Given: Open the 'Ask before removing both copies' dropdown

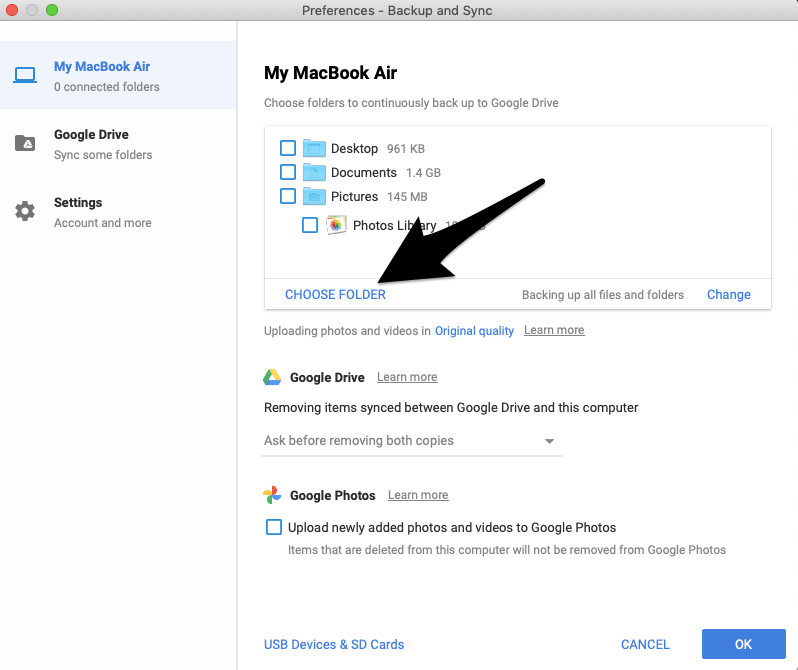Looking at the screenshot, I should pyautogui.click(x=412, y=441).
